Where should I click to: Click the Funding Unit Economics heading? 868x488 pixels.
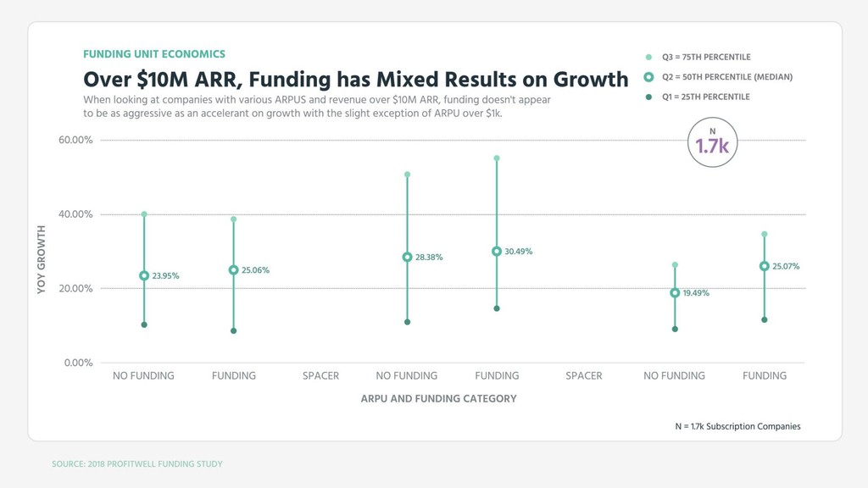coord(154,54)
